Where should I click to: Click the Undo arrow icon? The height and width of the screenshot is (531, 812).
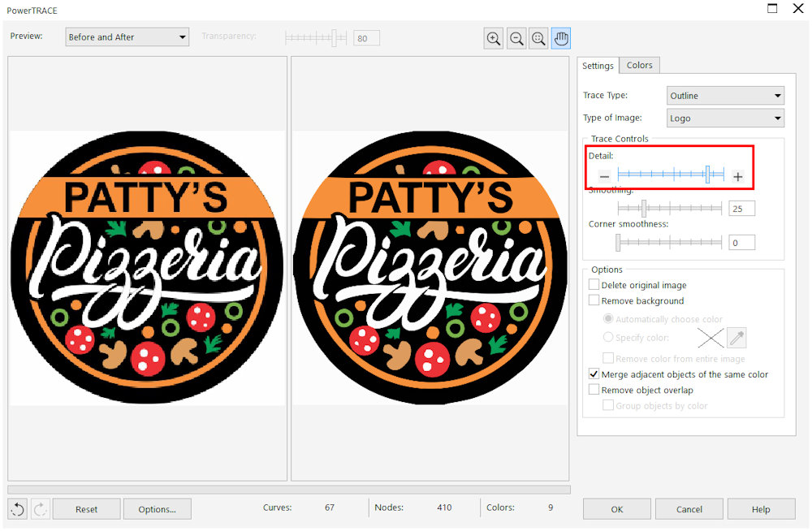[16, 508]
